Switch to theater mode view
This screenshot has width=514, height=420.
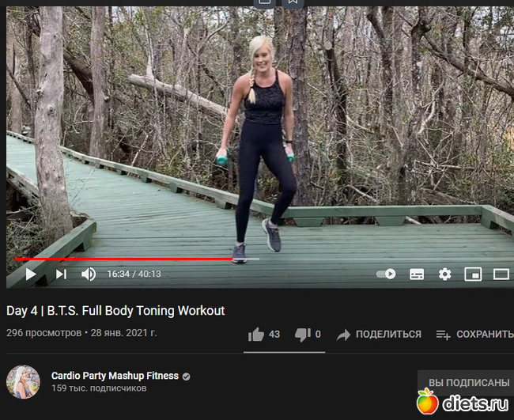coord(501,274)
